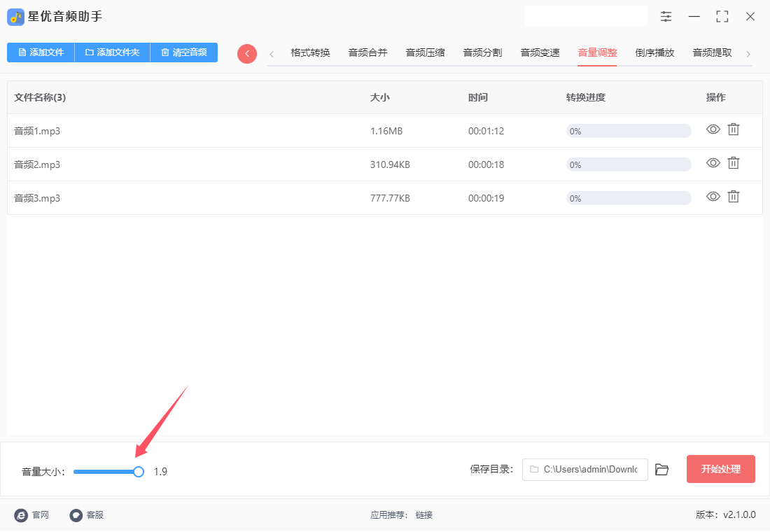Image resolution: width=770 pixels, height=532 pixels.
Task: Click the version text v2.1.0.0
Action: 738,514
